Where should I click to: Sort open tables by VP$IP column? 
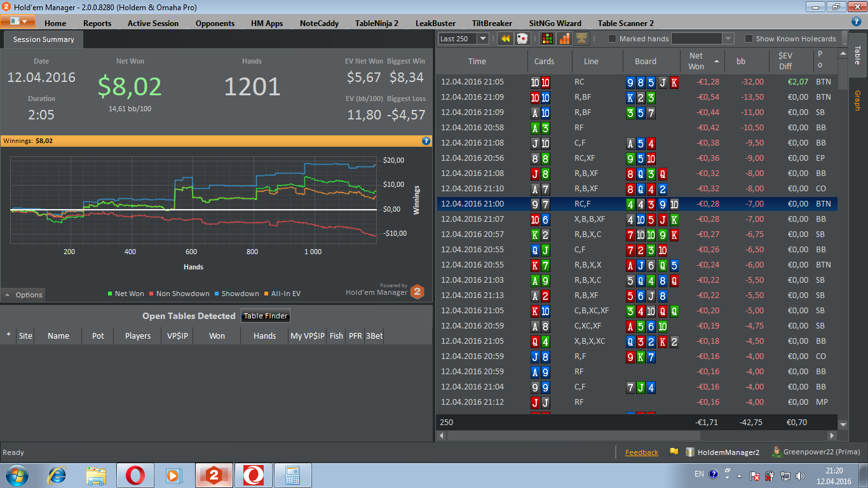click(177, 336)
